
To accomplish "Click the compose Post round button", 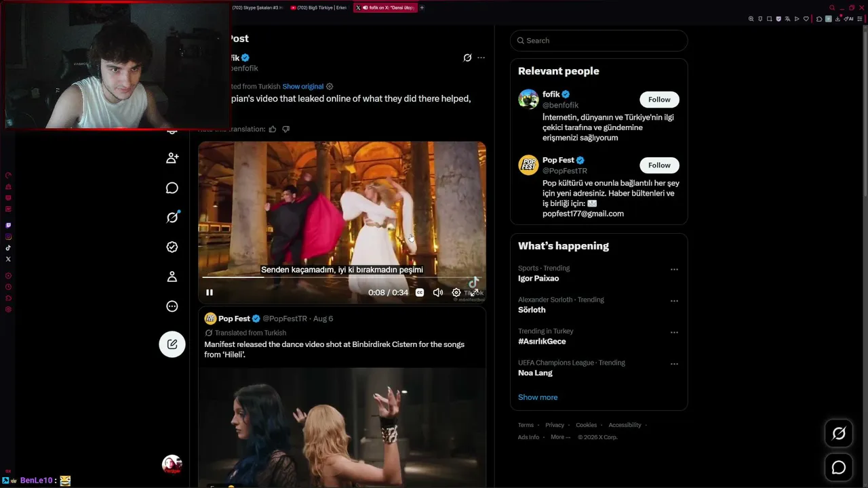I will point(172,344).
